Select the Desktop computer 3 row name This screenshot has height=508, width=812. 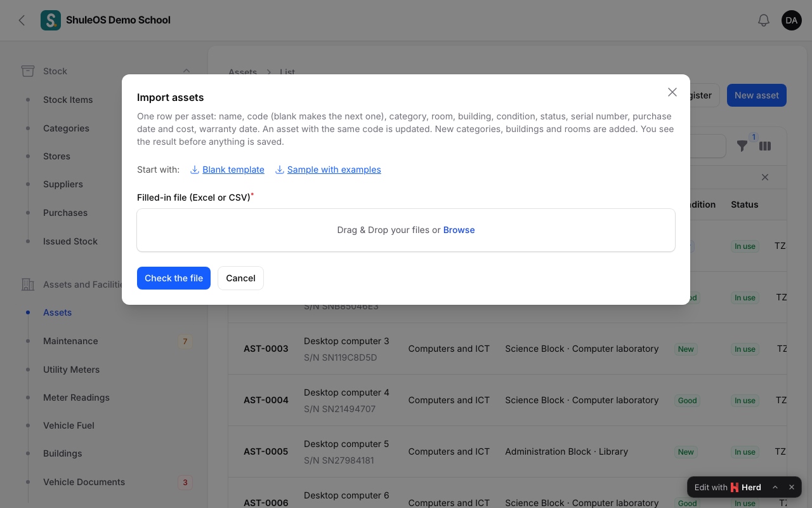coord(346,341)
